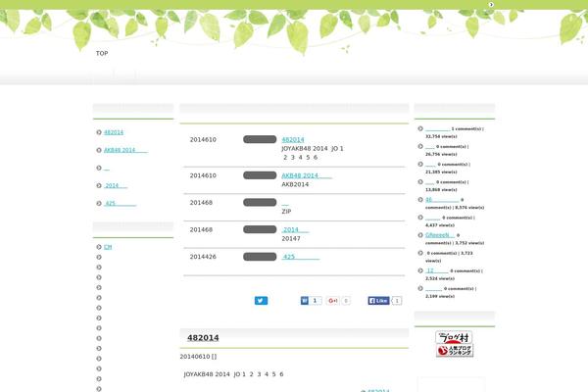Click the 13,868 view(s) count text
Viewport: 588px width, 392px height.
point(441,190)
